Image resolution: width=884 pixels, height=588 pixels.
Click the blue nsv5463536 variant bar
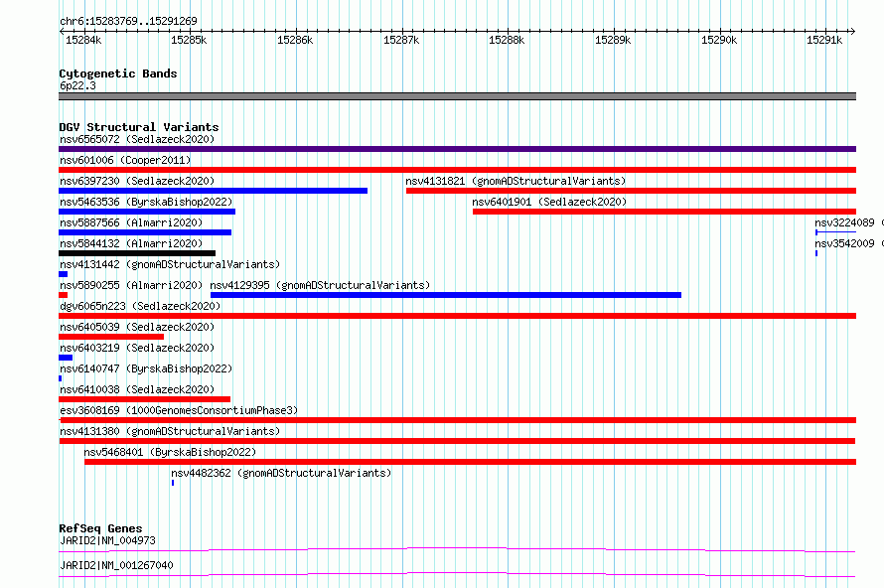(x=147, y=212)
